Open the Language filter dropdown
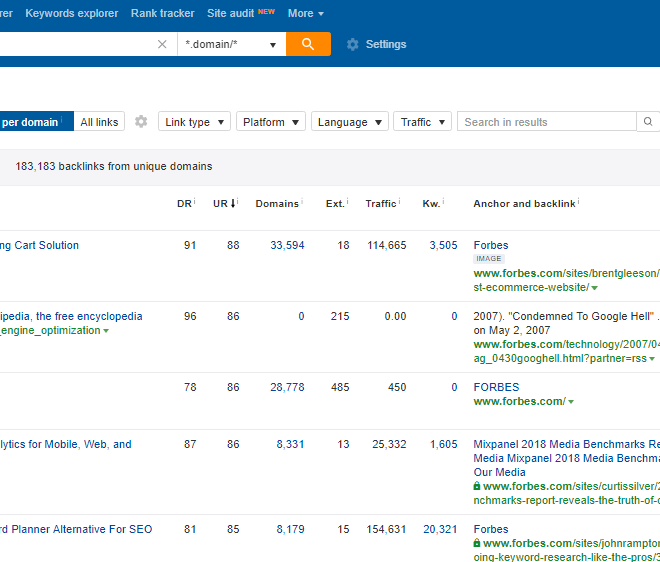This screenshot has width=660, height=562. [x=349, y=122]
